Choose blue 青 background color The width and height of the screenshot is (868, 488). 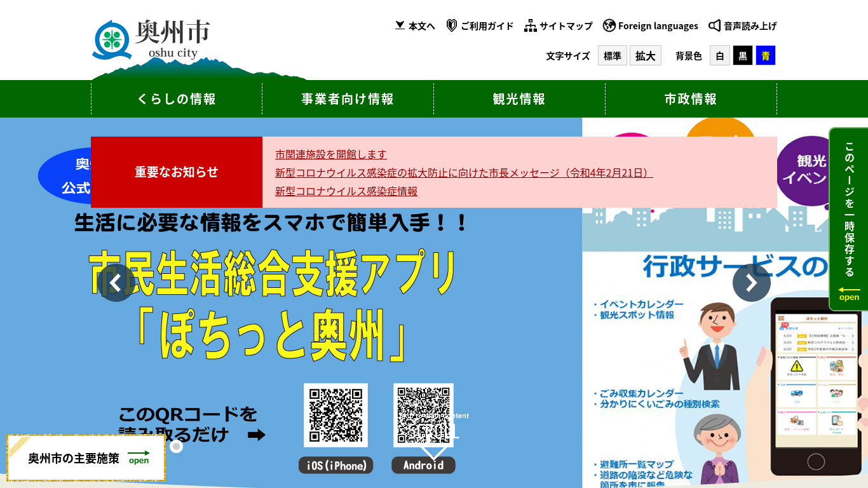point(766,55)
